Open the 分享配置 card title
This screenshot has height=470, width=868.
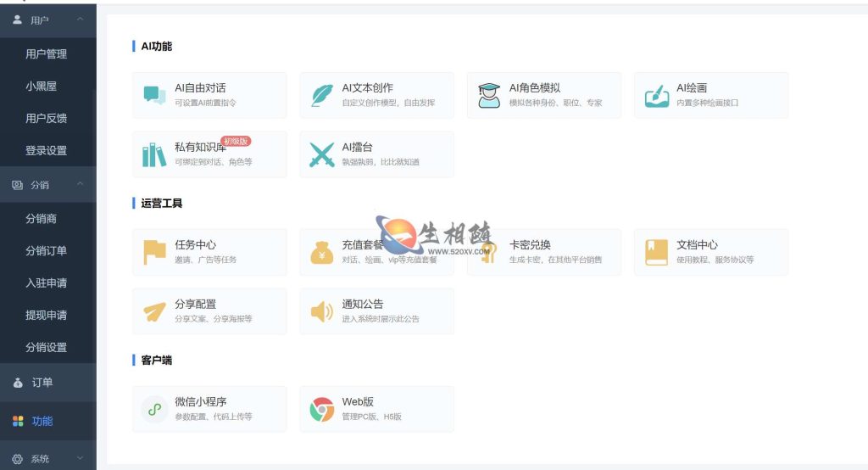[196, 304]
